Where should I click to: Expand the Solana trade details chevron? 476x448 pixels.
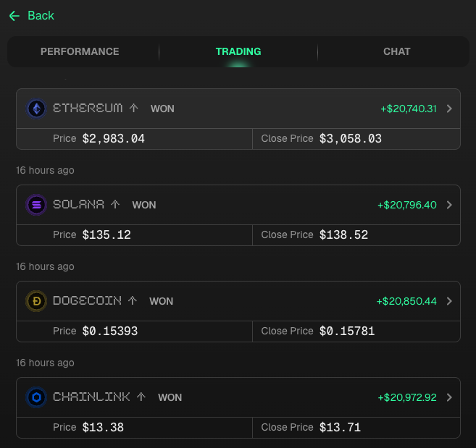(450, 205)
